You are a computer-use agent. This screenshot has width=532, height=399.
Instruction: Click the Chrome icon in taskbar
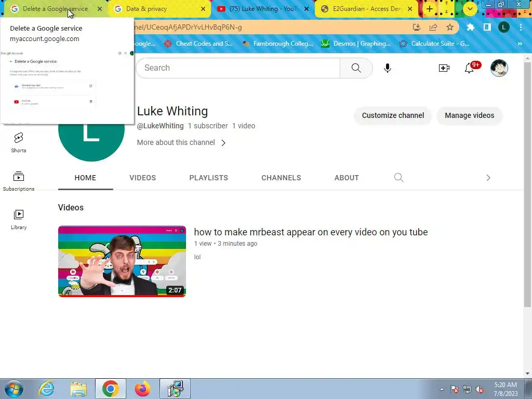[111, 389]
